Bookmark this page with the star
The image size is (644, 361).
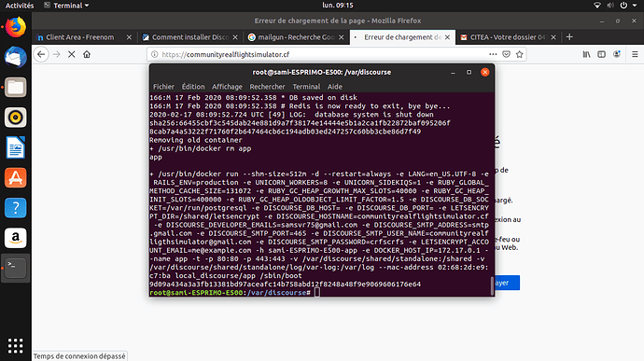pos(520,54)
